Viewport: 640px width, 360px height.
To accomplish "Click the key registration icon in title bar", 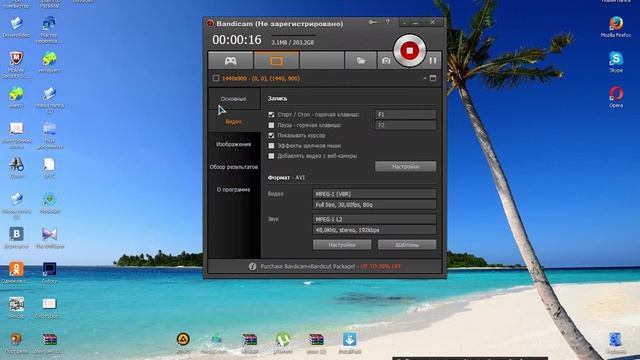I will point(372,22).
